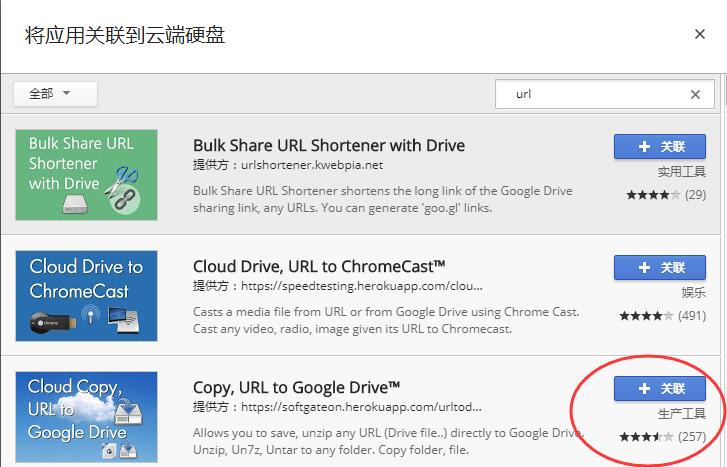Open the Cloud Drive to ChromeCast thumbnail
Screen dimensions: 727x467
[86, 296]
